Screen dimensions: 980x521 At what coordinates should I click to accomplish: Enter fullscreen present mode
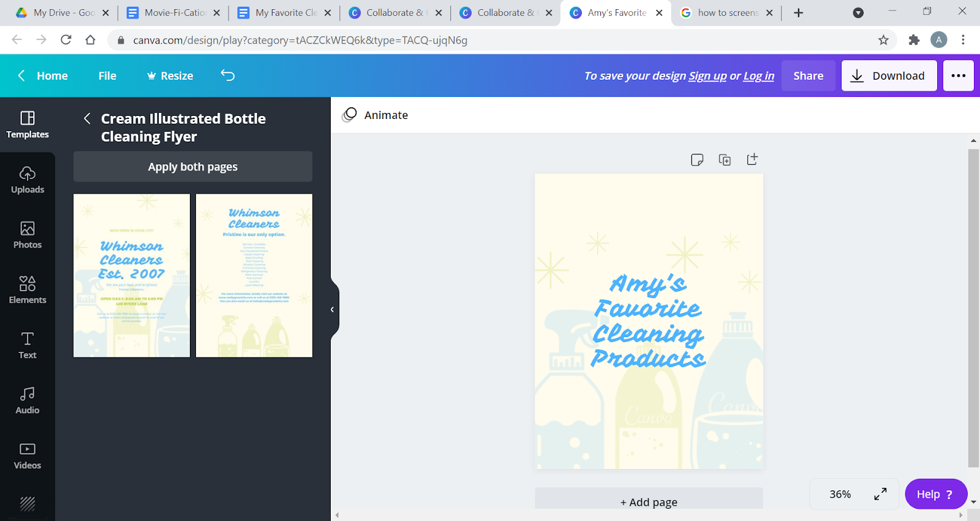[x=881, y=494]
